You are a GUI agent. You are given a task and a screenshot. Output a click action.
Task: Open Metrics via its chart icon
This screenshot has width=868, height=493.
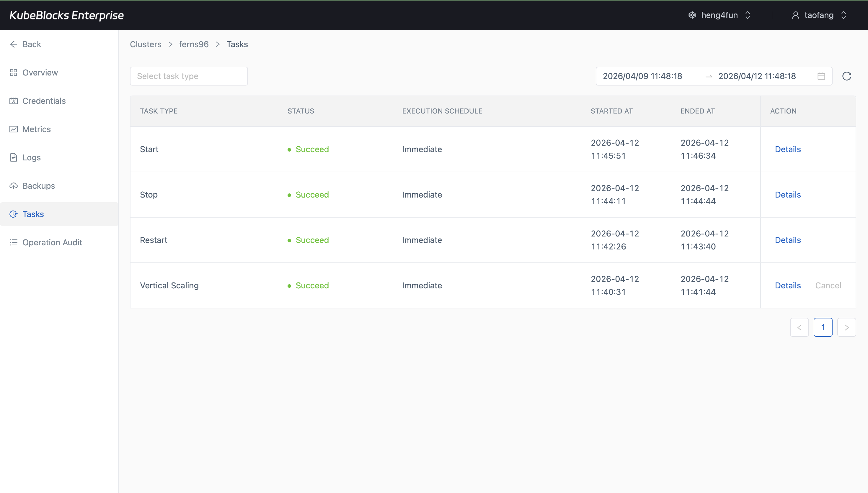[x=14, y=129]
